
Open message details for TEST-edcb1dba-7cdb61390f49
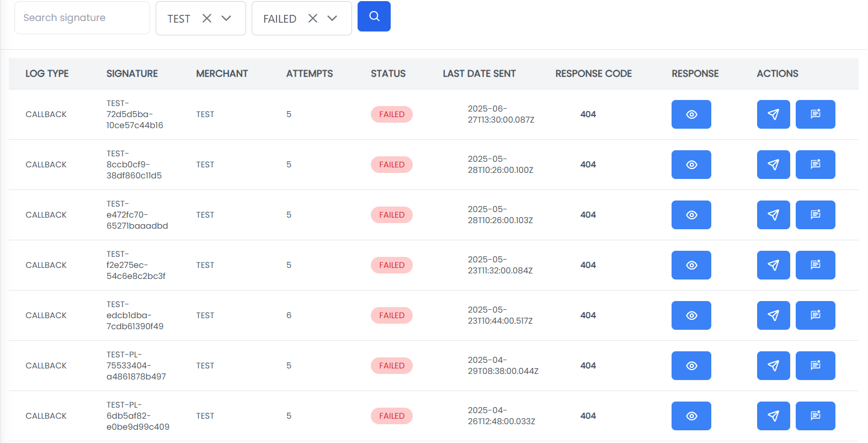(x=816, y=315)
